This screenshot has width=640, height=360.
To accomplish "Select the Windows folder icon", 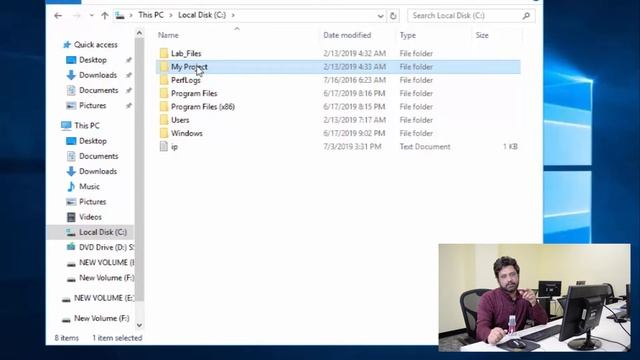I will point(164,133).
